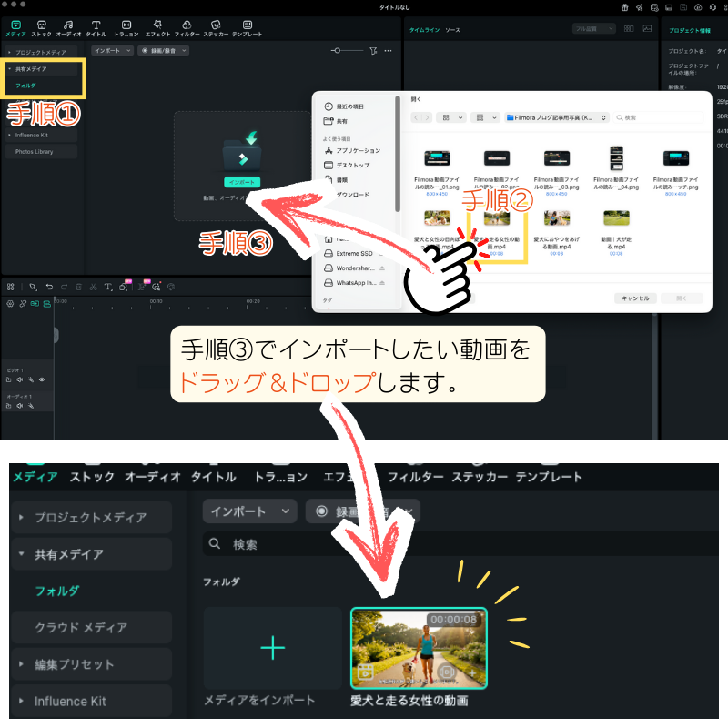Click the scissors split icon in timeline toolbar

pos(93,287)
